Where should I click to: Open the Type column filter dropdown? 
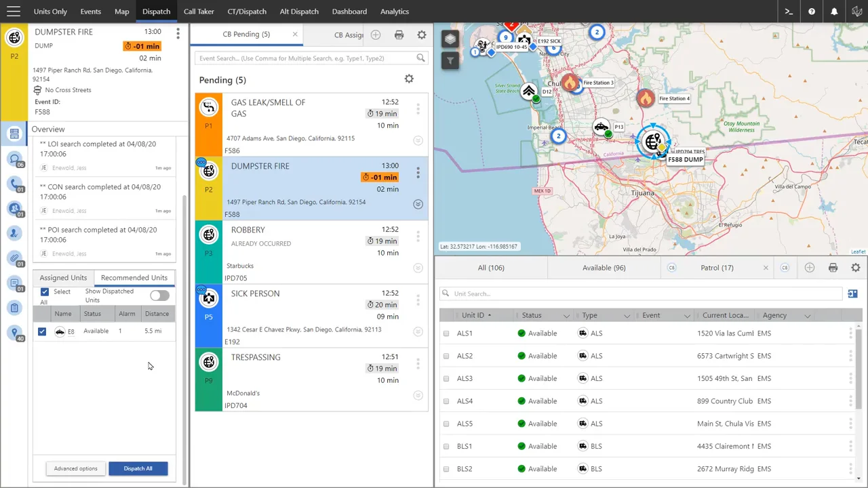tap(627, 316)
